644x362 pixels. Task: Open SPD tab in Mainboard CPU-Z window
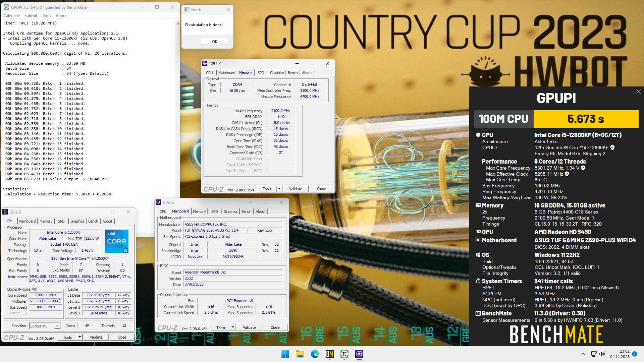[x=215, y=212]
